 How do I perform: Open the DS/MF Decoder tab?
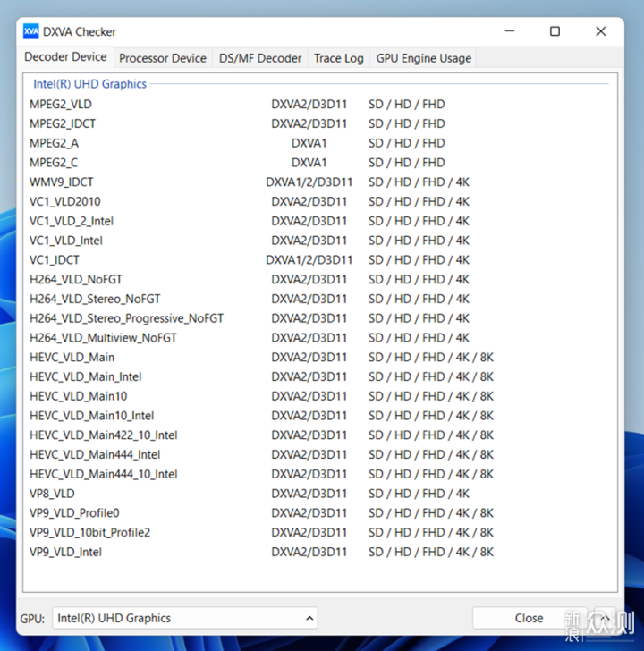tap(260, 58)
